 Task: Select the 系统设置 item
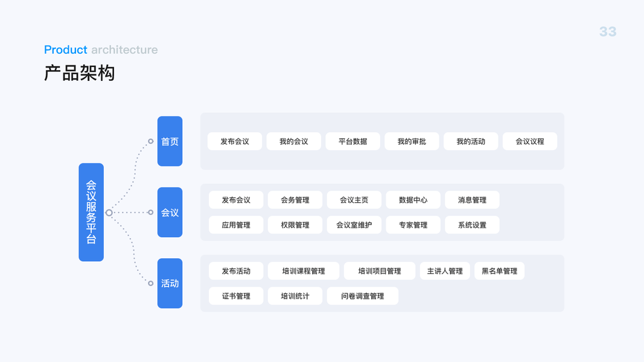(472, 225)
